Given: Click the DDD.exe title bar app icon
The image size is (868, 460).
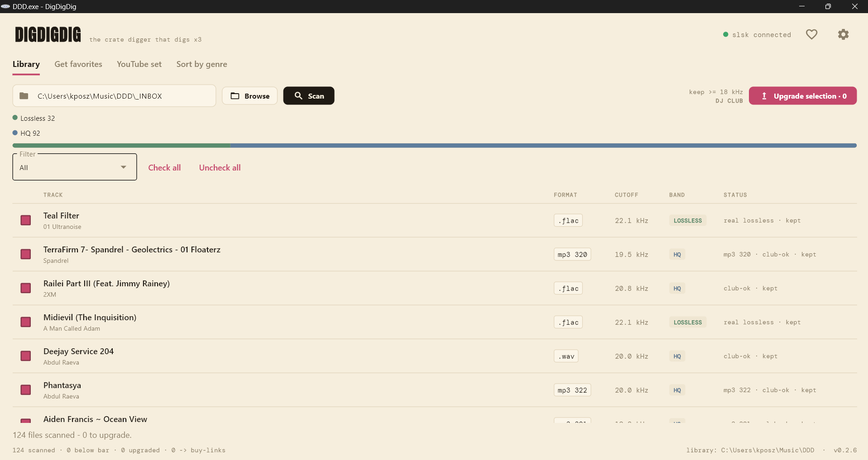Looking at the screenshot, I should click(5, 6).
